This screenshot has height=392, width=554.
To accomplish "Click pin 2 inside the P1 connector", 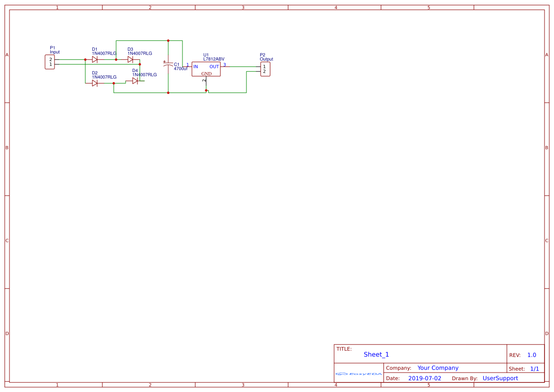I will (x=51, y=60).
